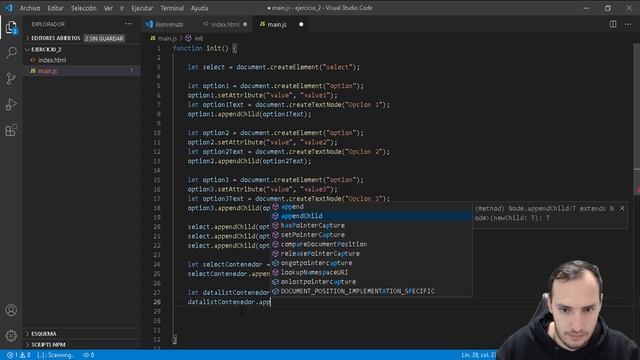Click the Scanning status bar item
Viewport: 640px width, 360px height.
tap(56, 355)
